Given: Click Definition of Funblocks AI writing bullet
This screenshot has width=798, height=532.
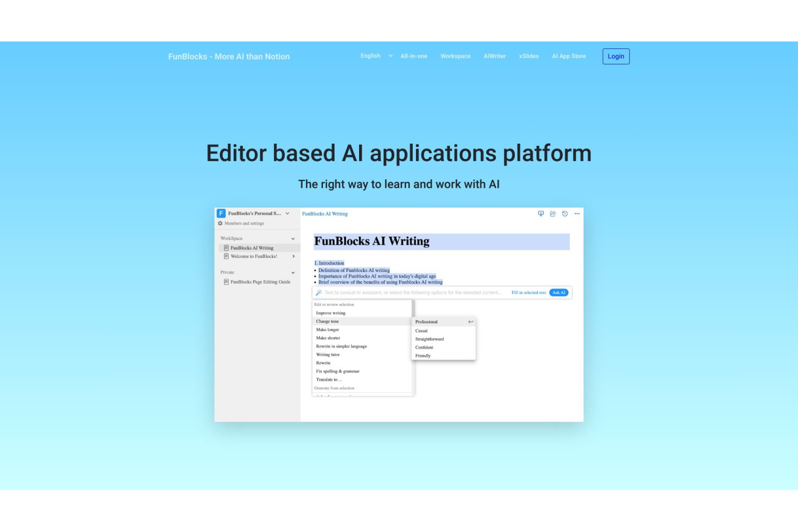Looking at the screenshot, I should (354, 270).
